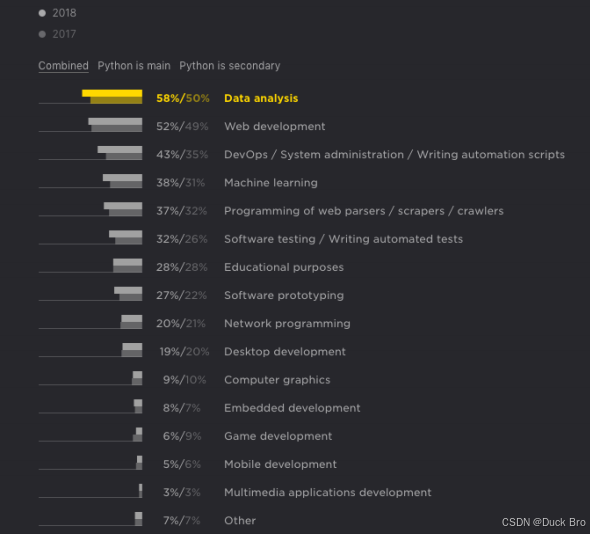Select the Machine learning bar

pos(123,181)
